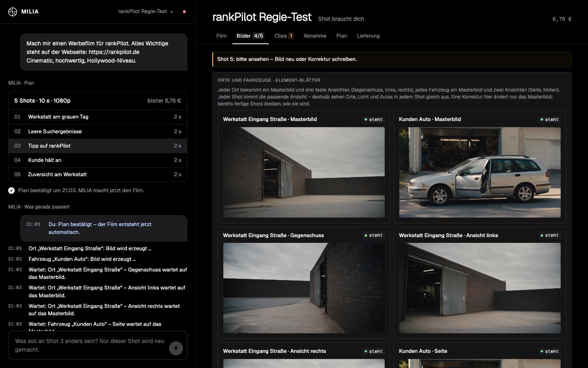588x368 pixels.
Task: Switch to the Film tab
Action: pyautogui.click(x=221, y=36)
